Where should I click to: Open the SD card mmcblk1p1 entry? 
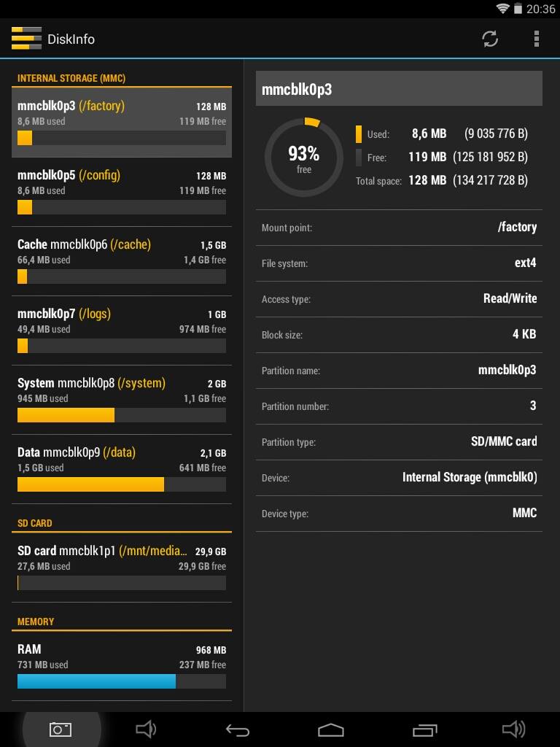point(122,567)
